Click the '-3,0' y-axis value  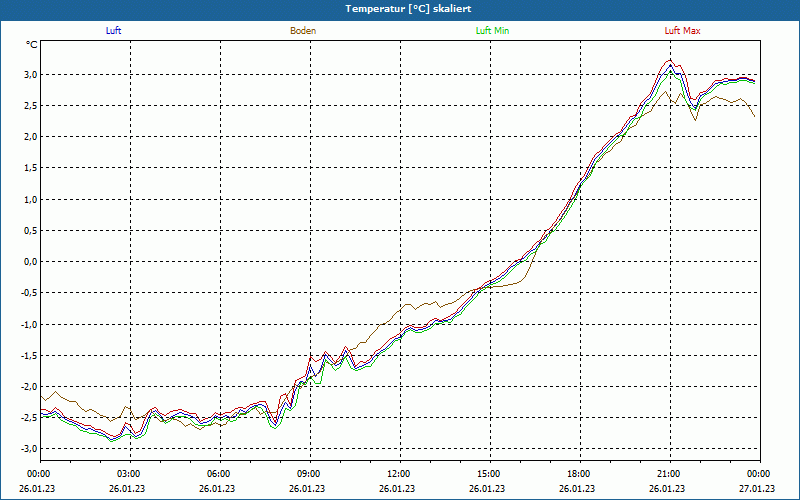pos(30,449)
